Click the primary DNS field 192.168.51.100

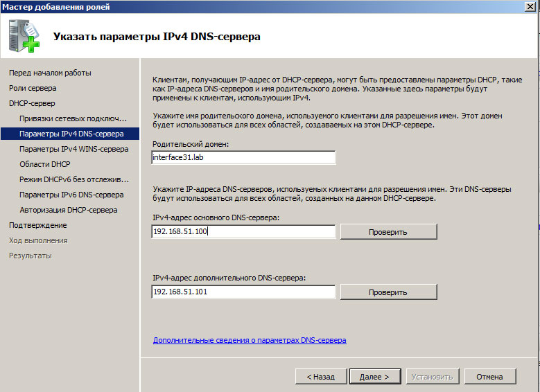[x=243, y=231]
